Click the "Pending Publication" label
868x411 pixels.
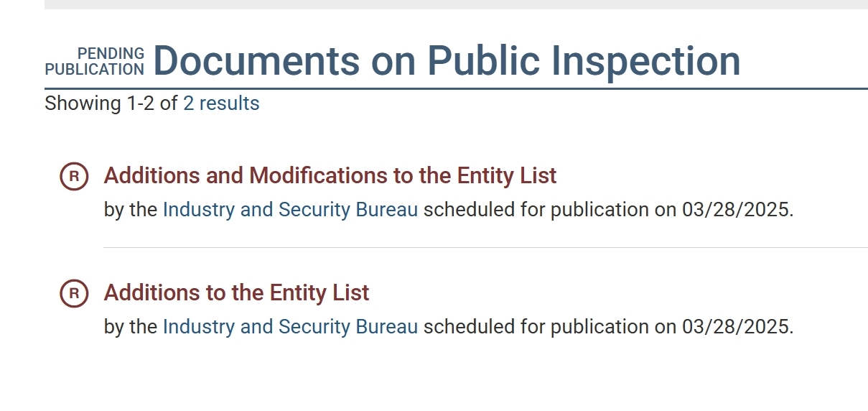click(x=95, y=62)
